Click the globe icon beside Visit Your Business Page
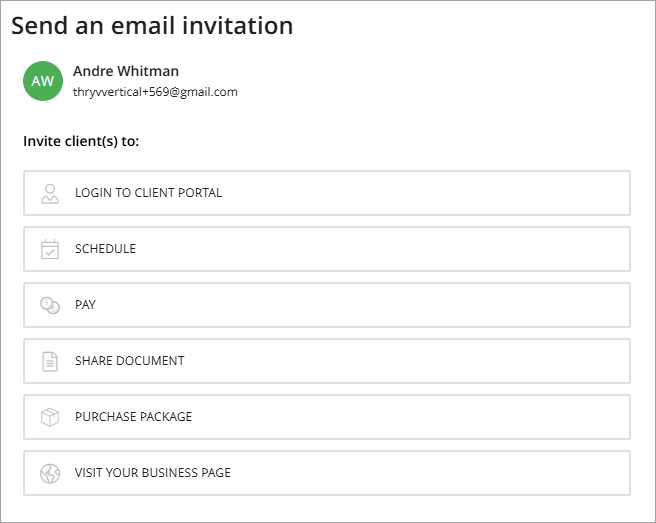The height and width of the screenshot is (523, 656). pyautogui.click(x=50, y=473)
